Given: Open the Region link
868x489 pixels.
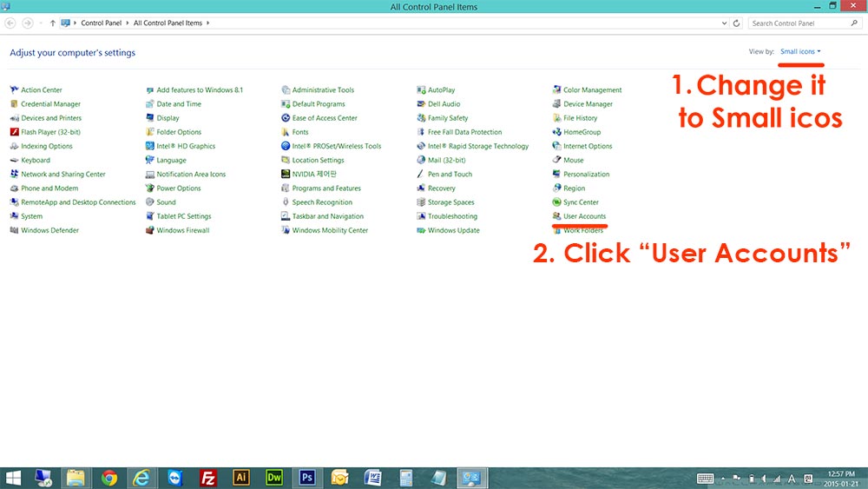Looking at the screenshot, I should [574, 188].
